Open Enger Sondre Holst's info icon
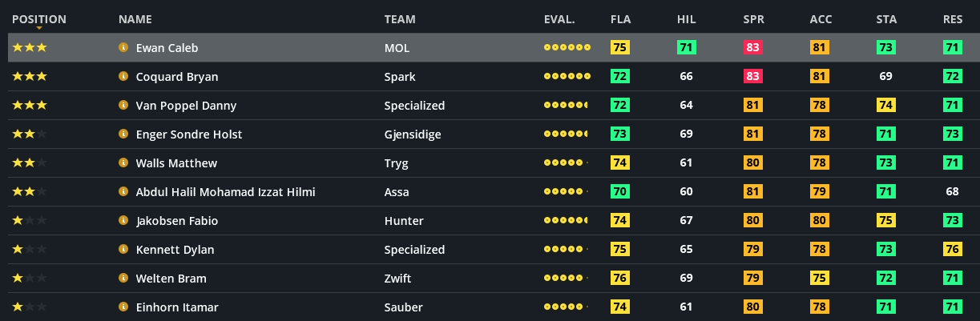 coord(123,134)
